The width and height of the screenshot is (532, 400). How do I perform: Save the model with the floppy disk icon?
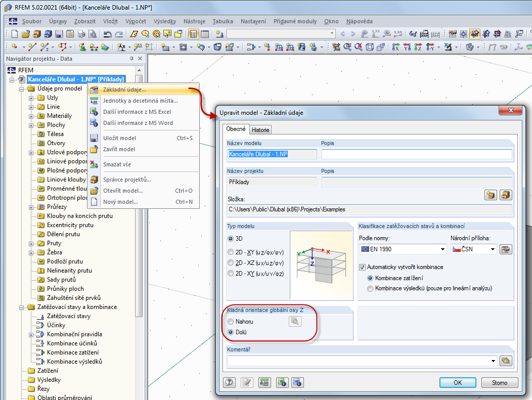59,34
